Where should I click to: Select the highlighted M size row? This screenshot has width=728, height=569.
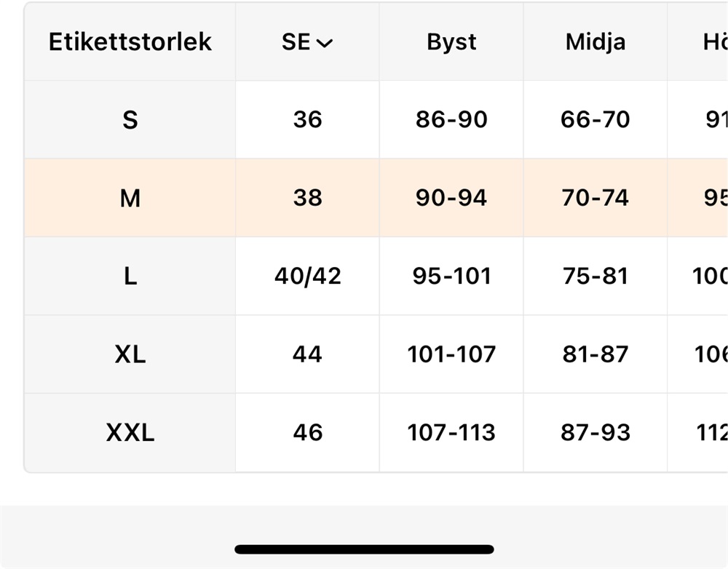[130, 198]
